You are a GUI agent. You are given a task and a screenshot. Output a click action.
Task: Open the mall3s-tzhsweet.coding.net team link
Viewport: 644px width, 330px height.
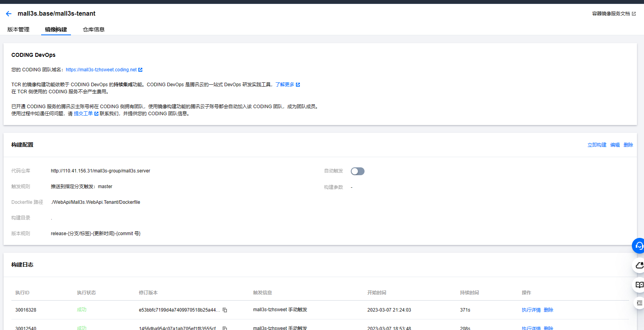click(x=101, y=70)
